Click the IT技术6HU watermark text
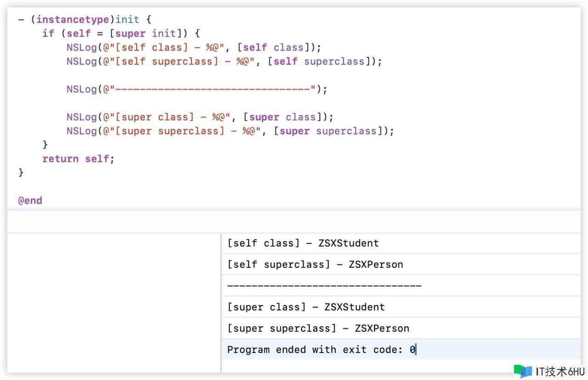 coord(560,371)
